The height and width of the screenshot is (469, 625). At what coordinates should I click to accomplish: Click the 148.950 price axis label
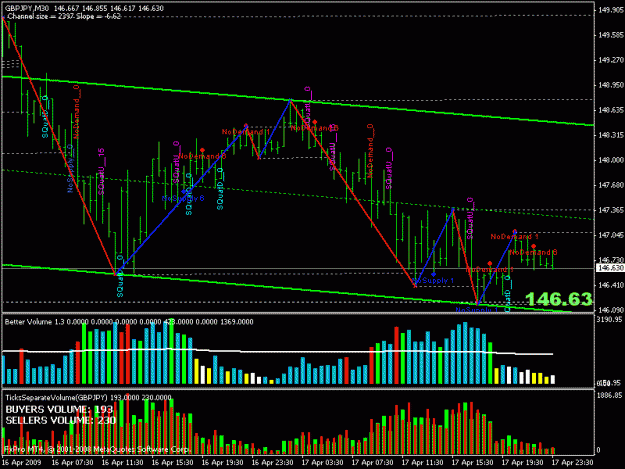point(610,85)
